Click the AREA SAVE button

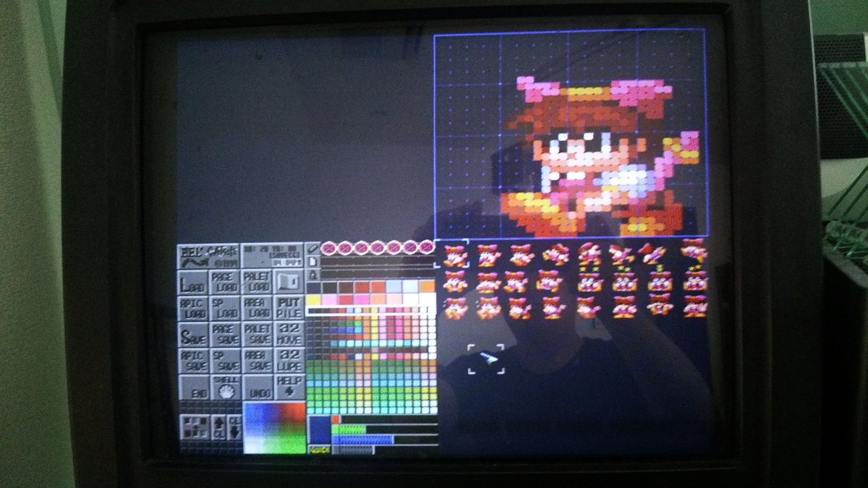(x=257, y=361)
